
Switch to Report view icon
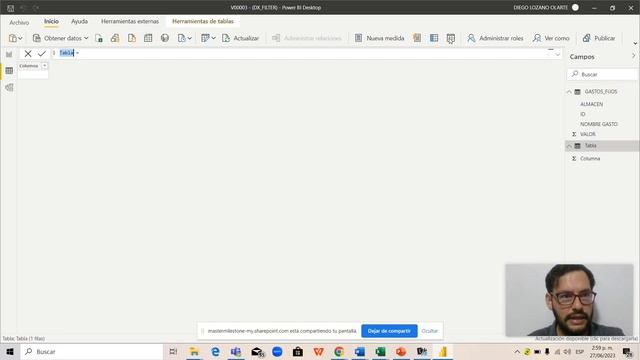[9, 54]
